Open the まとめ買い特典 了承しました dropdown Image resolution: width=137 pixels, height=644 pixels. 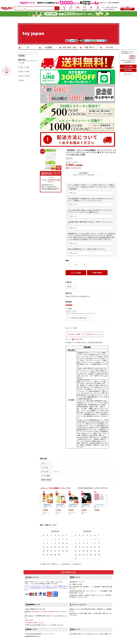[91, 216]
